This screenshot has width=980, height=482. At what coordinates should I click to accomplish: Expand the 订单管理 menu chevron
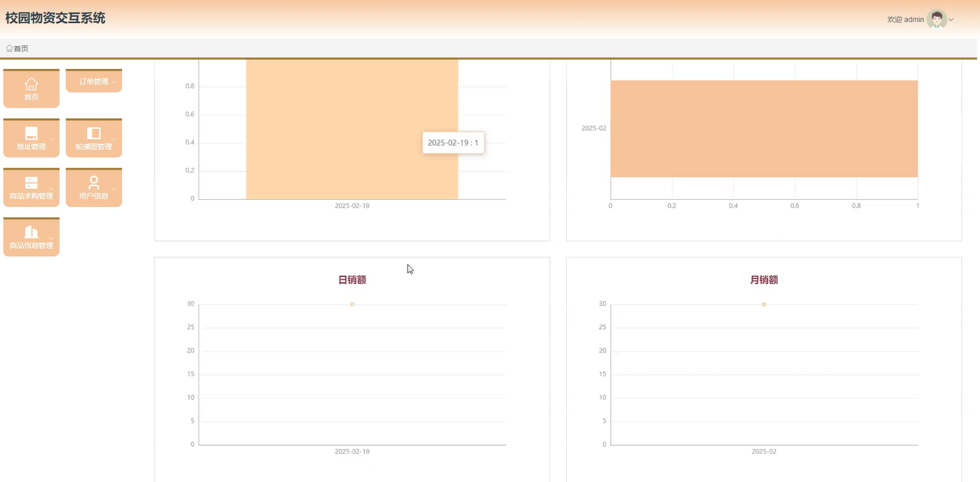click(114, 82)
